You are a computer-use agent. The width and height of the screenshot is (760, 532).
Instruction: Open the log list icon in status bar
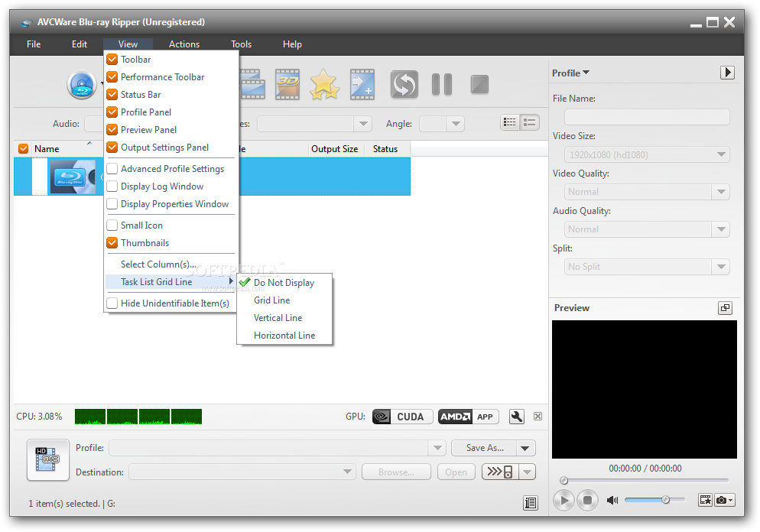(531, 504)
